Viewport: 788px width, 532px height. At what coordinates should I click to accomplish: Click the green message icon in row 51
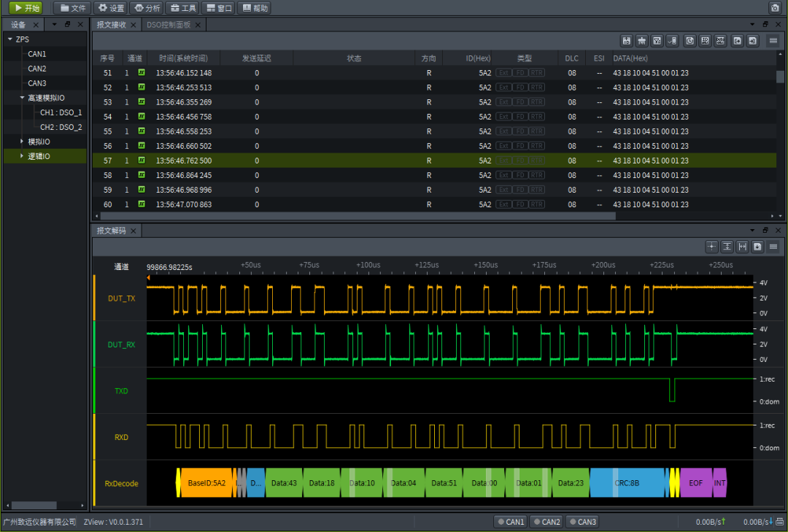pyautogui.click(x=142, y=72)
